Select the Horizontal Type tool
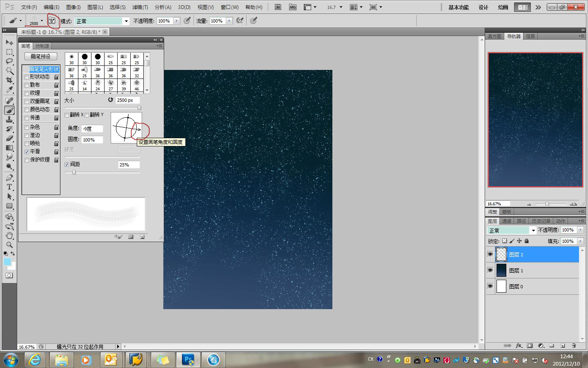This screenshot has height=368, width=588. (x=9, y=187)
